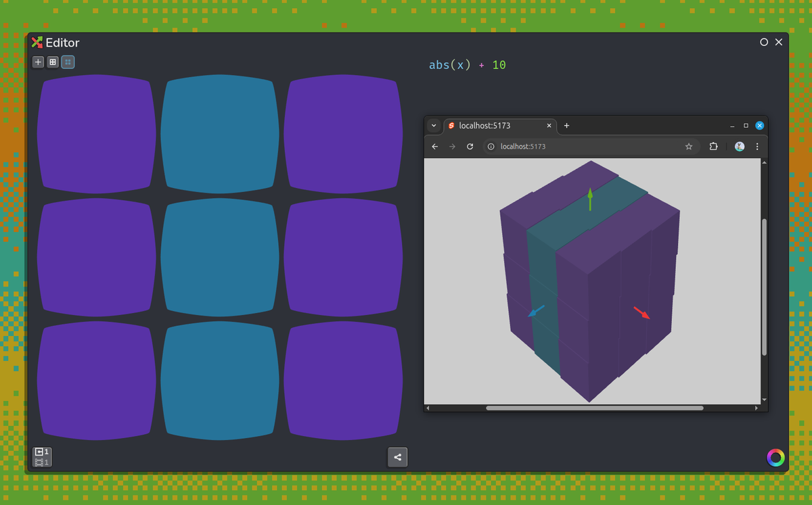Image resolution: width=812 pixels, height=505 pixels.
Task: Open the browser three-dot menu
Action: point(757,146)
